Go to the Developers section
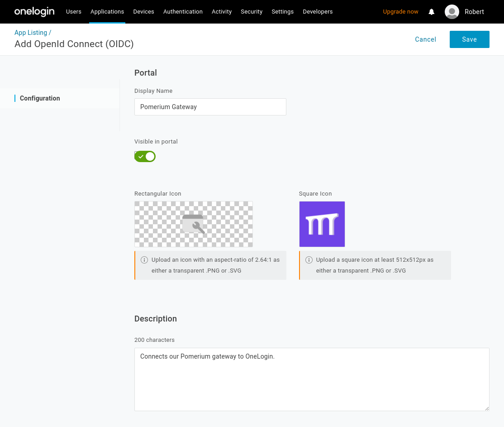Viewport: 504px width, 427px height. (x=318, y=12)
